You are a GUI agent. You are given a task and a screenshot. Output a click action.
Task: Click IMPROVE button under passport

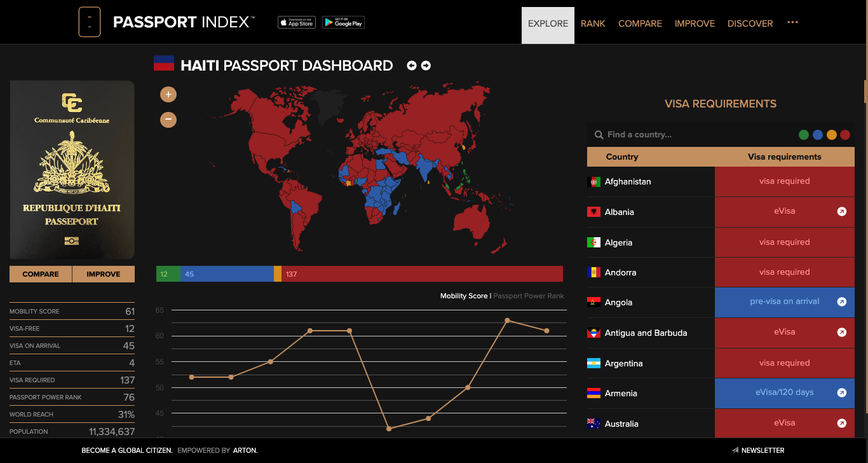point(104,274)
